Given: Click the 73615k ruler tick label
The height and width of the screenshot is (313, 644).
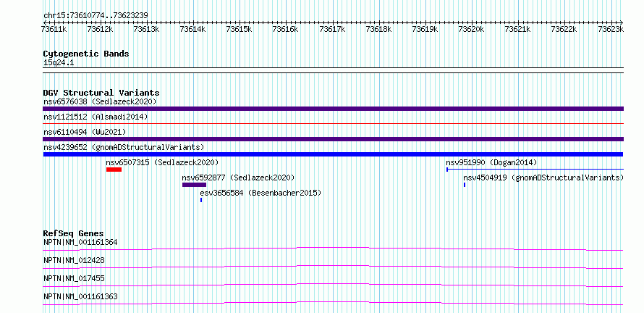Looking at the screenshot, I should coord(240,29).
